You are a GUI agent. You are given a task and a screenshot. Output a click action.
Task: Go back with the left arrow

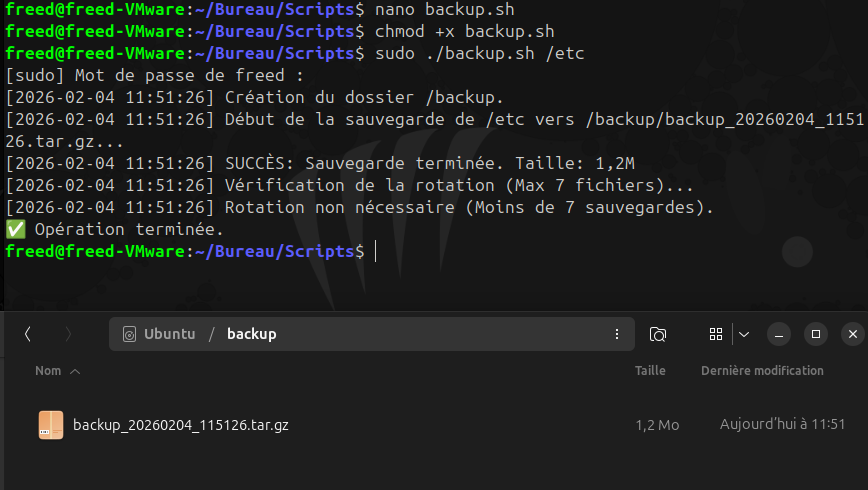[28, 334]
